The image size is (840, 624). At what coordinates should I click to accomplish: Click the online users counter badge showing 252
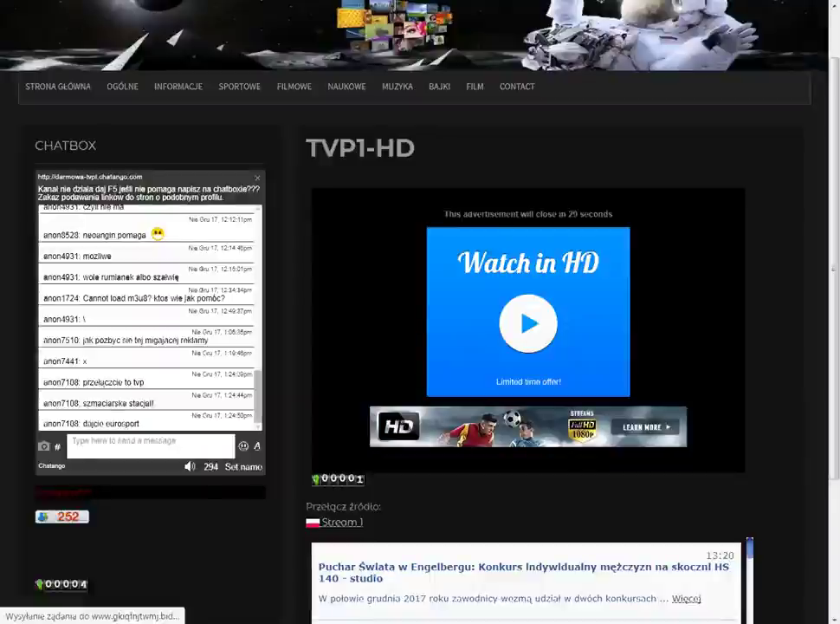tap(61, 517)
